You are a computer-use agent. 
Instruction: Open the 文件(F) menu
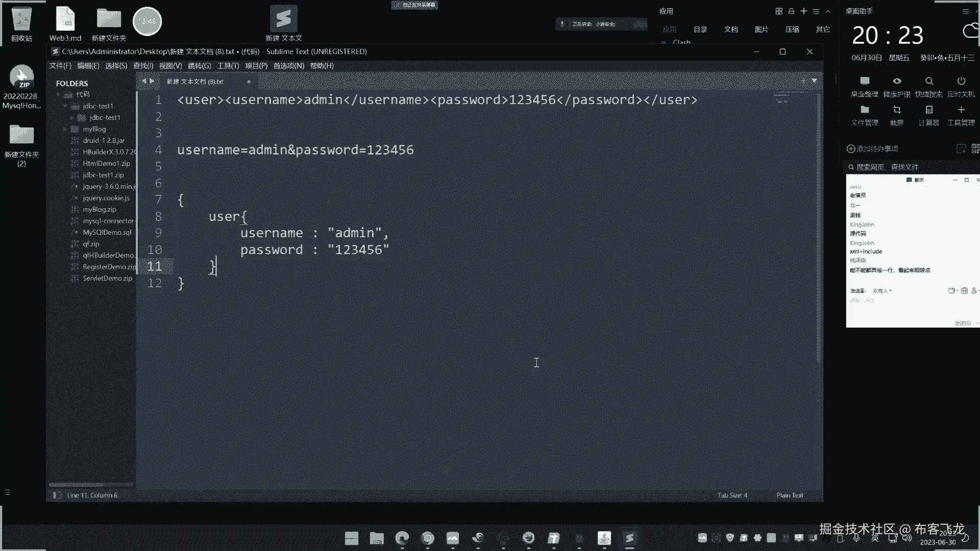(x=60, y=66)
